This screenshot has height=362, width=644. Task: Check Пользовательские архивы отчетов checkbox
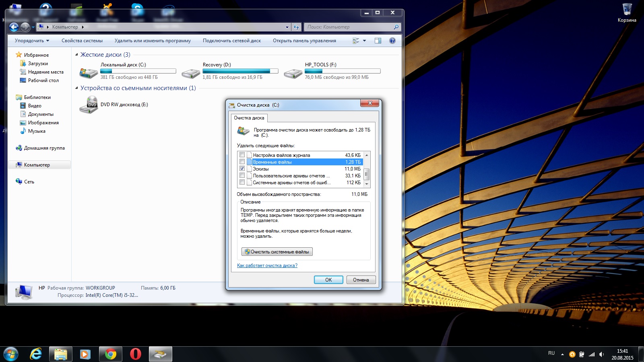(242, 175)
